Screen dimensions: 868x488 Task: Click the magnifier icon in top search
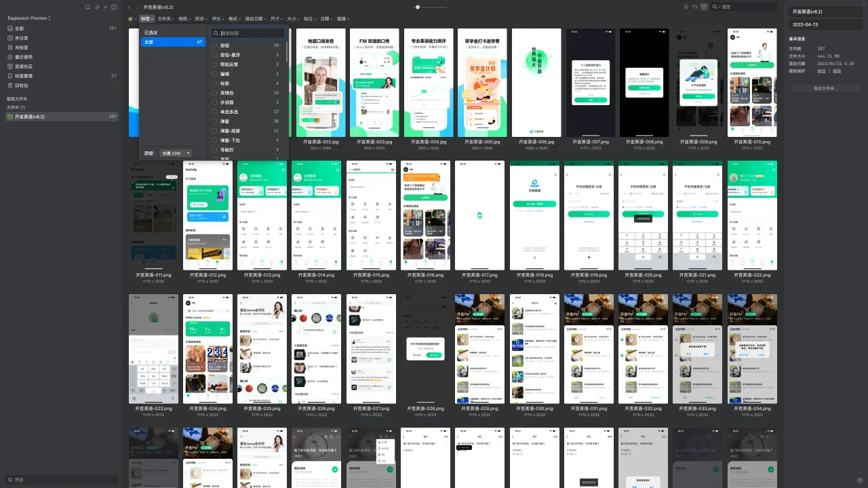coord(716,7)
